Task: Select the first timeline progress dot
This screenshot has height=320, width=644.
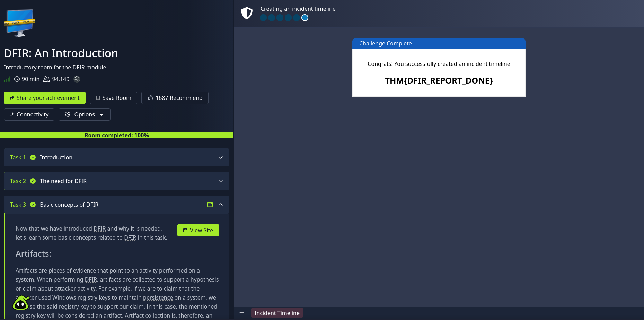Action: pyautogui.click(x=263, y=18)
